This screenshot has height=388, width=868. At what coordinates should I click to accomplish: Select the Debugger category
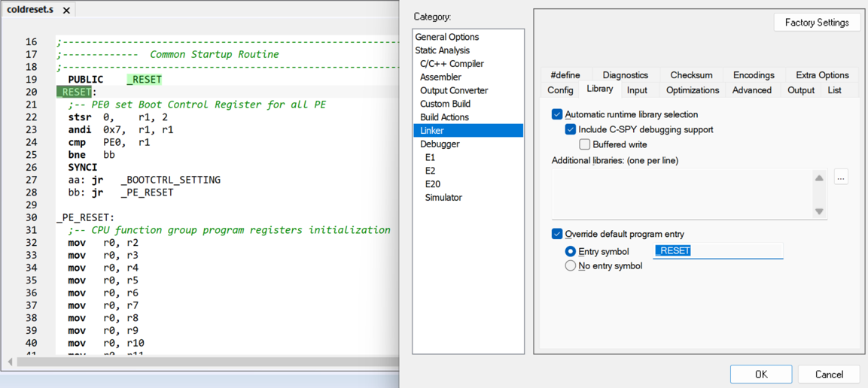[440, 144]
